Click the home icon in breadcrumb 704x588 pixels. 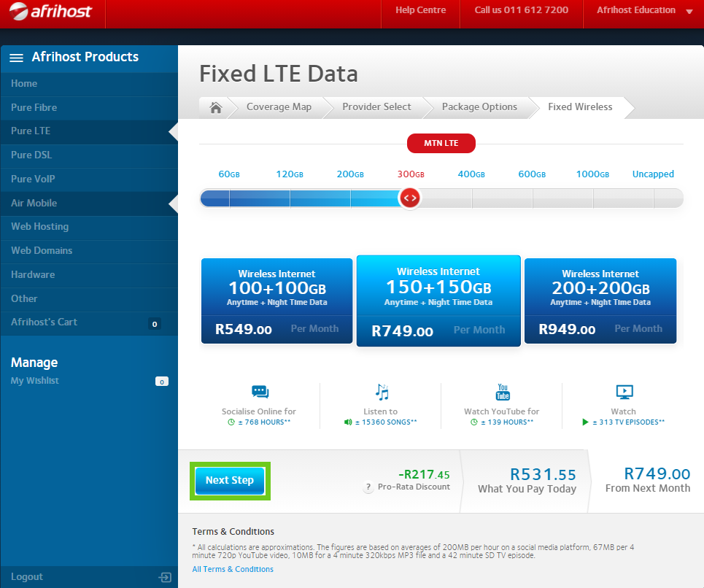pos(215,107)
